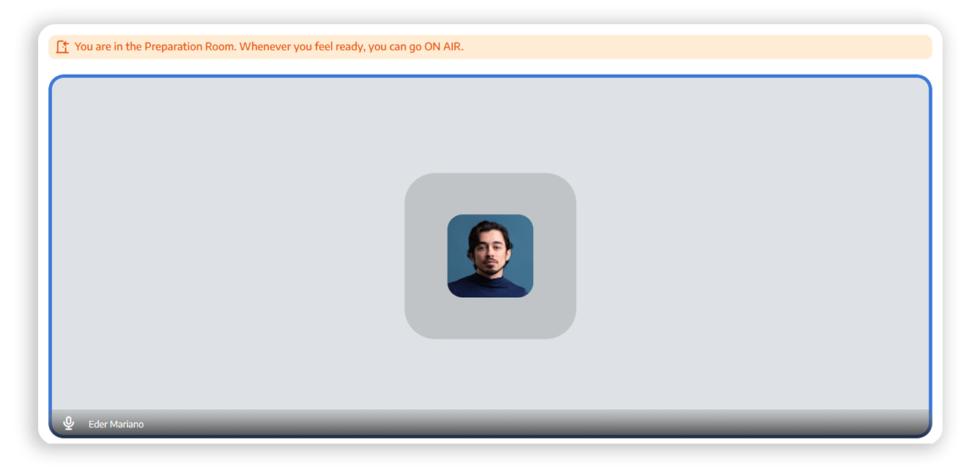The width and height of the screenshot is (980, 467).
Task: Click the top-right corner of the video tile
Action: click(x=925, y=82)
